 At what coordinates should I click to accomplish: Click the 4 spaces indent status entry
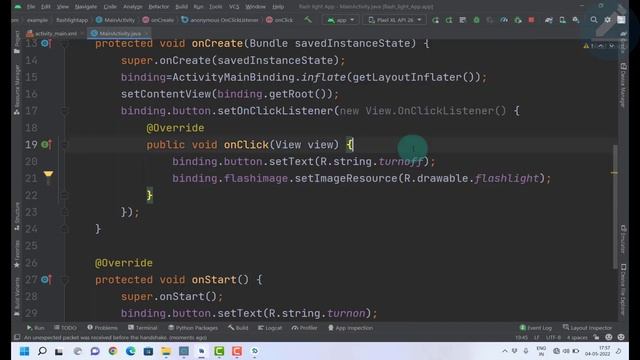click(x=577, y=338)
